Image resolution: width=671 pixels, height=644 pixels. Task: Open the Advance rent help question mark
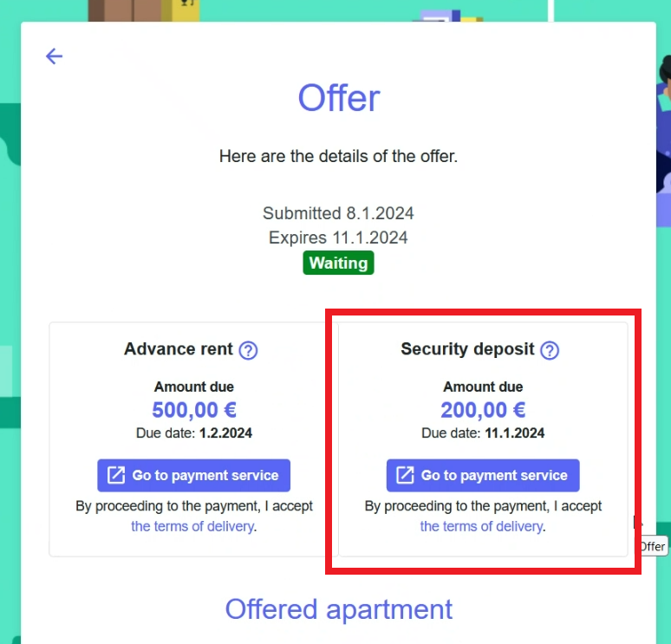click(x=248, y=350)
